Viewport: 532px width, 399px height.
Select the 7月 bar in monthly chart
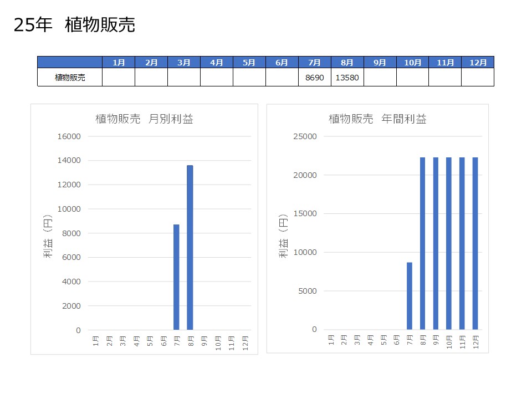point(176,277)
